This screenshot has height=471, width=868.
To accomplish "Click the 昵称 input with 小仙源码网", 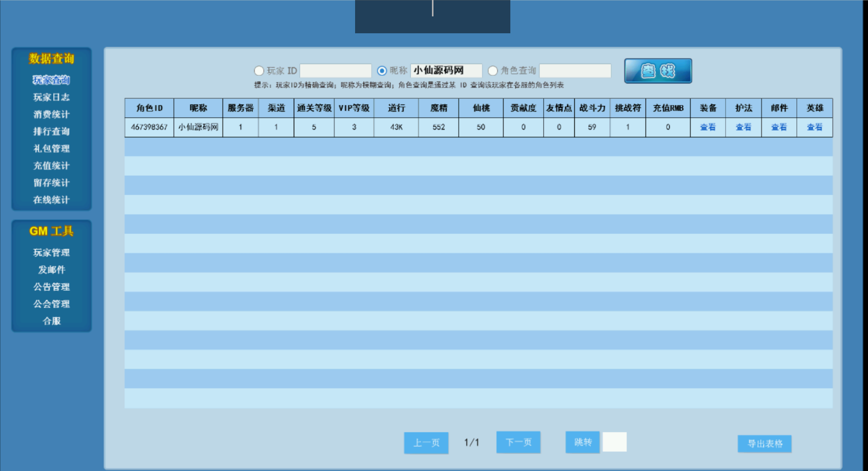I will tap(446, 71).
